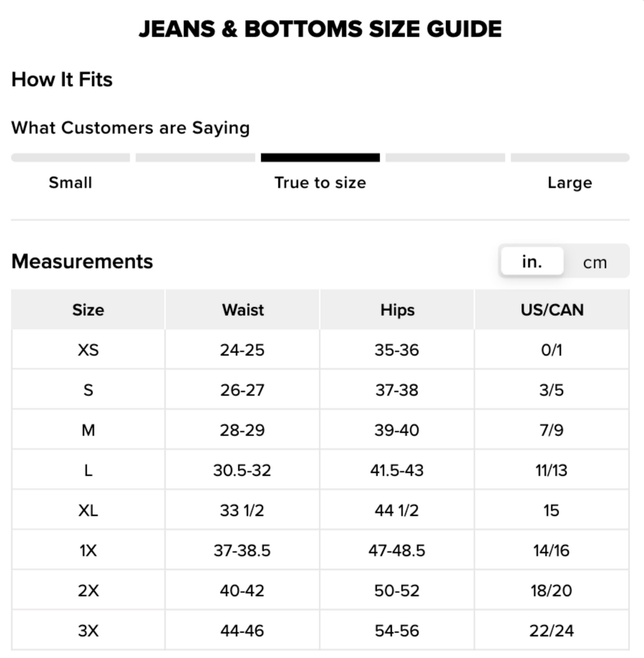
Task: Click the US/CAN column header
Action: [552, 309]
